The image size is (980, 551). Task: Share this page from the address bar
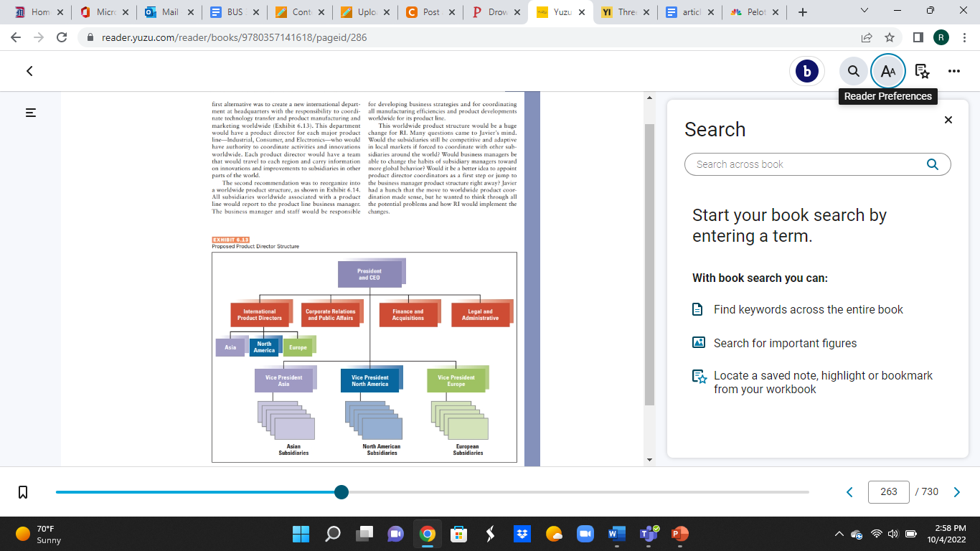[x=867, y=37]
